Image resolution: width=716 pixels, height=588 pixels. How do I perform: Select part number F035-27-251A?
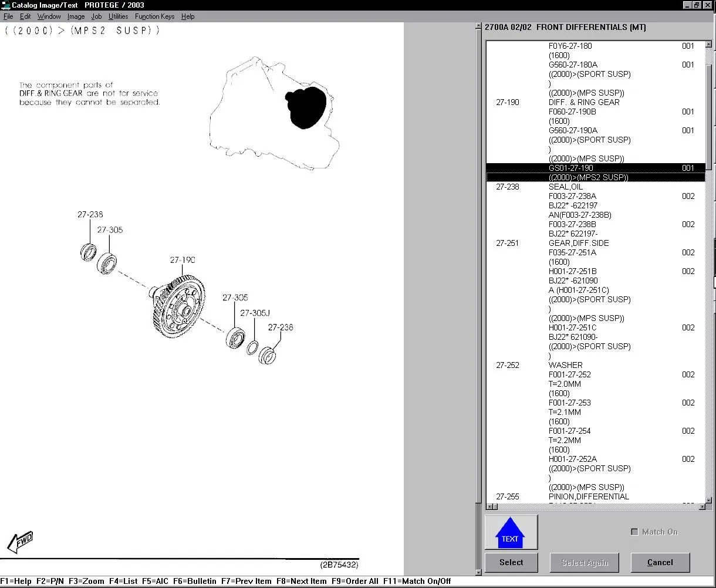[572, 252]
